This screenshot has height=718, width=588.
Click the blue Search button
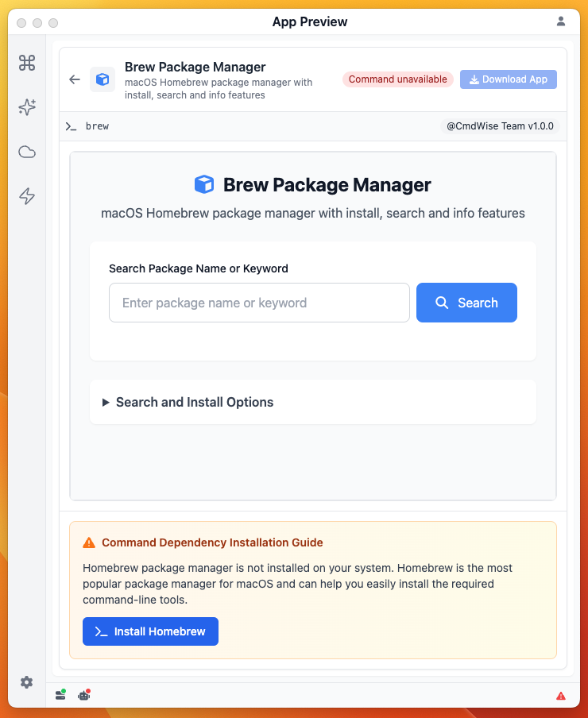(466, 303)
